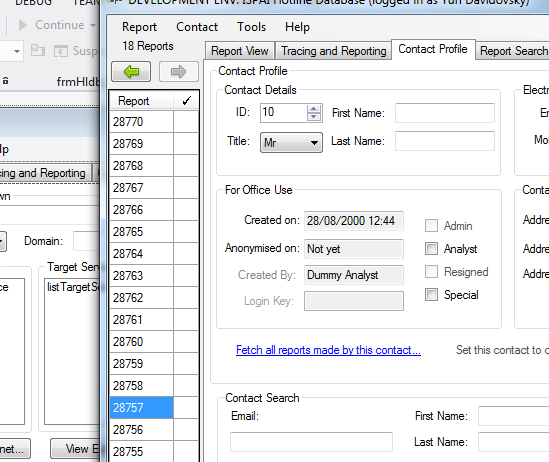The width and height of the screenshot is (549, 462).
Task: Open the Title dropdown showing Mr
Action: (291, 142)
